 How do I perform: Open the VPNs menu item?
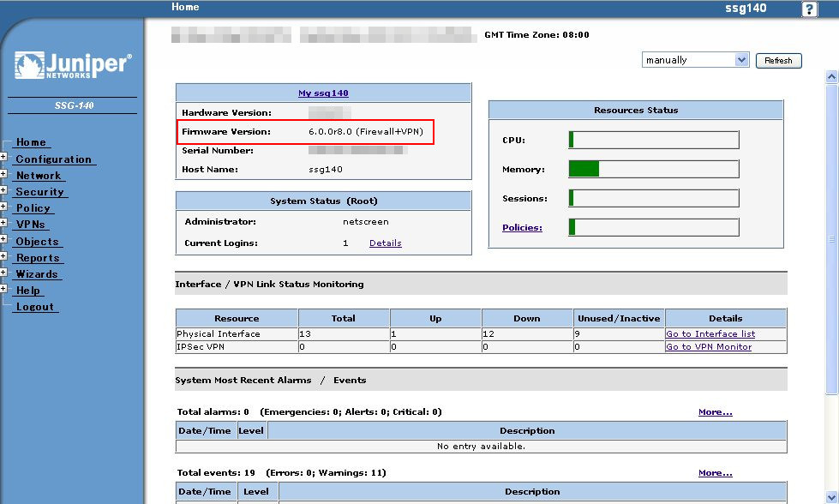pos(31,225)
